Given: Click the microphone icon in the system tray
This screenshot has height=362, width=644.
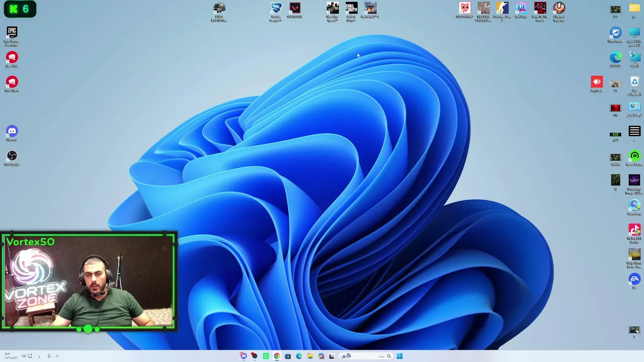Looking at the screenshot, I should coord(49,356).
